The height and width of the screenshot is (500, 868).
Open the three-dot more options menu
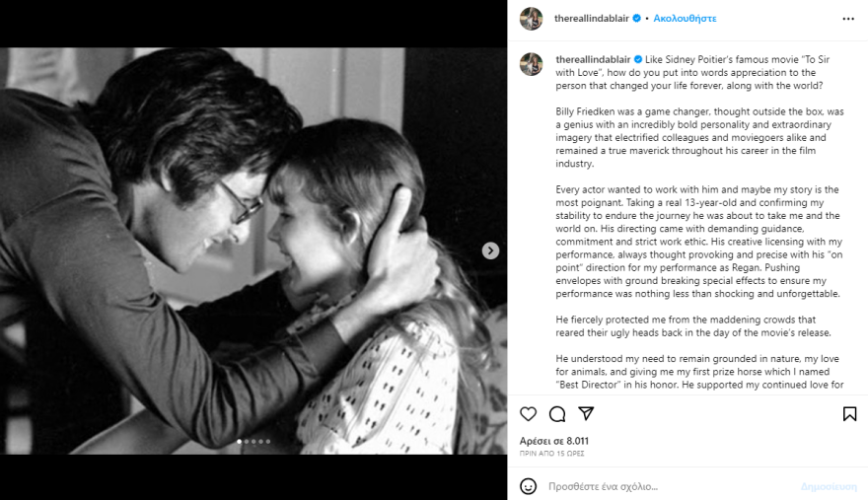click(x=848, y=19)
